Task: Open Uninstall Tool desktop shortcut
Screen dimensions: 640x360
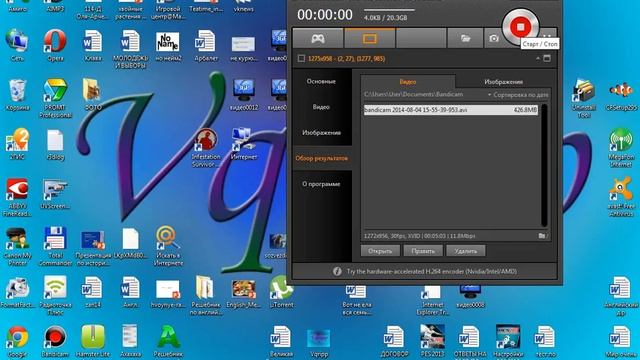Action: pyautogui.click(x=583, y=98)
